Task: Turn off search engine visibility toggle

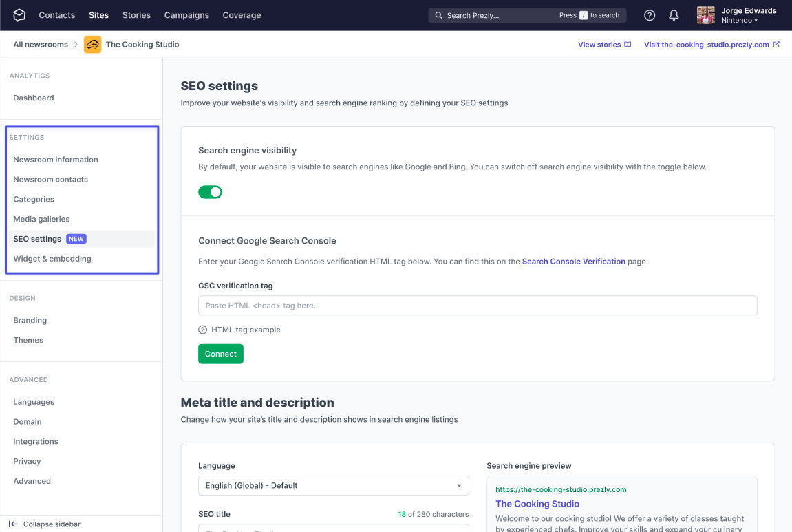Action: (x=210, y=192)
